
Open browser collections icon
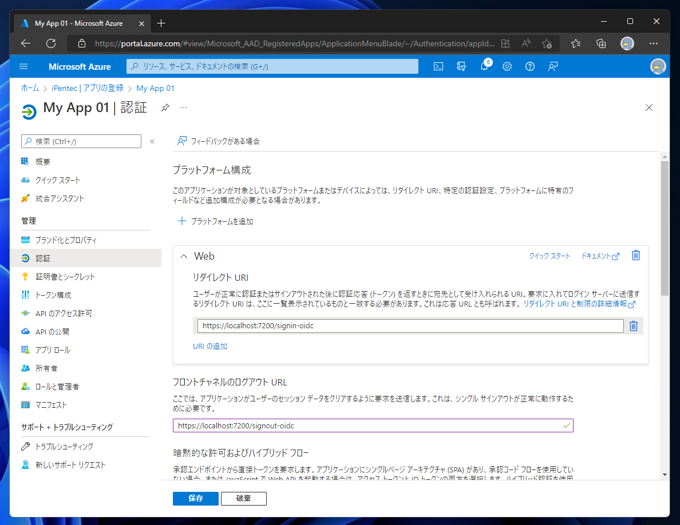601,43
